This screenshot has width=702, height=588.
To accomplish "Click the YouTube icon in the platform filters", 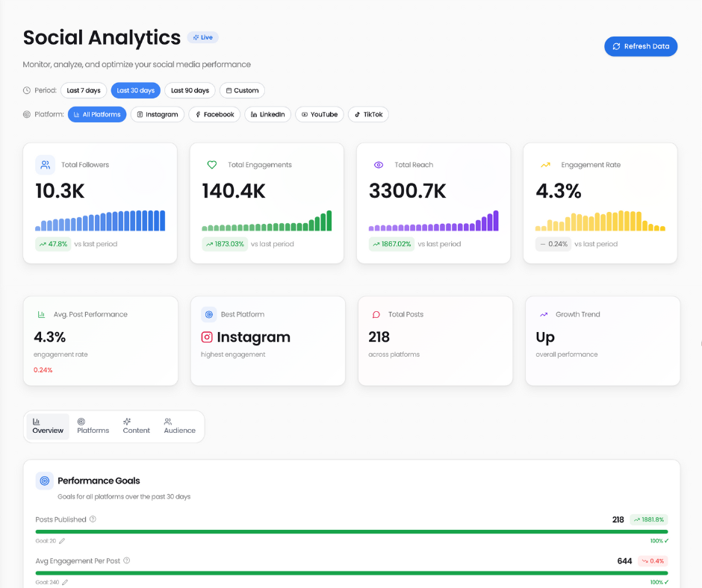I will point(305,114).
